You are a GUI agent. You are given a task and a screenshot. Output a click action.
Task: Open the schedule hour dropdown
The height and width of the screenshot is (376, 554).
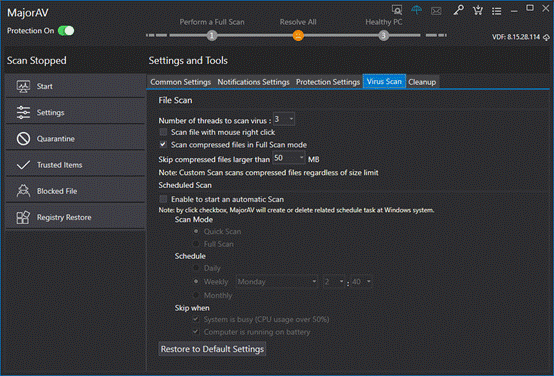pos(334,282)
